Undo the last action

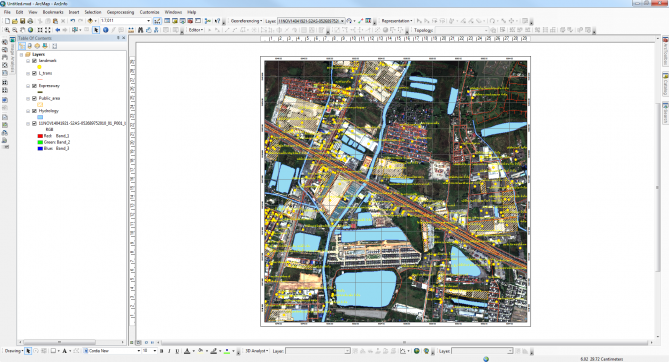73,21
